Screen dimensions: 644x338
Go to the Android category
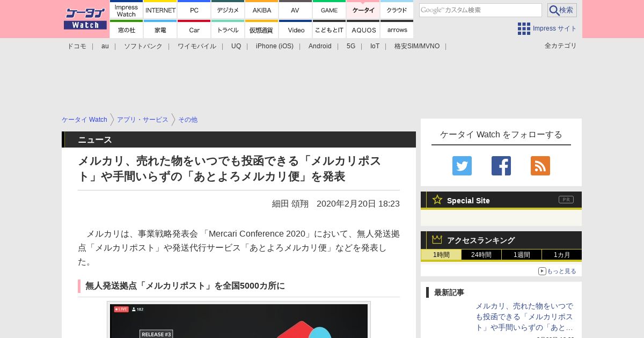pos(320,46)
